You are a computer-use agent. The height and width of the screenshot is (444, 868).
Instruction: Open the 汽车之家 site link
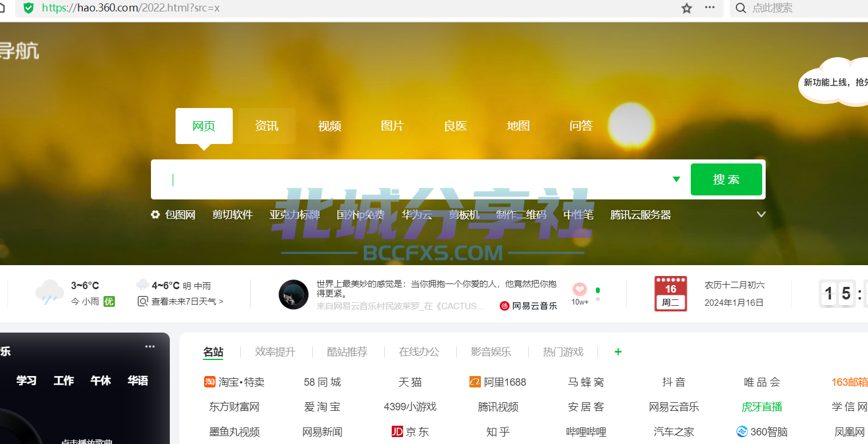[x=674, y=431]
